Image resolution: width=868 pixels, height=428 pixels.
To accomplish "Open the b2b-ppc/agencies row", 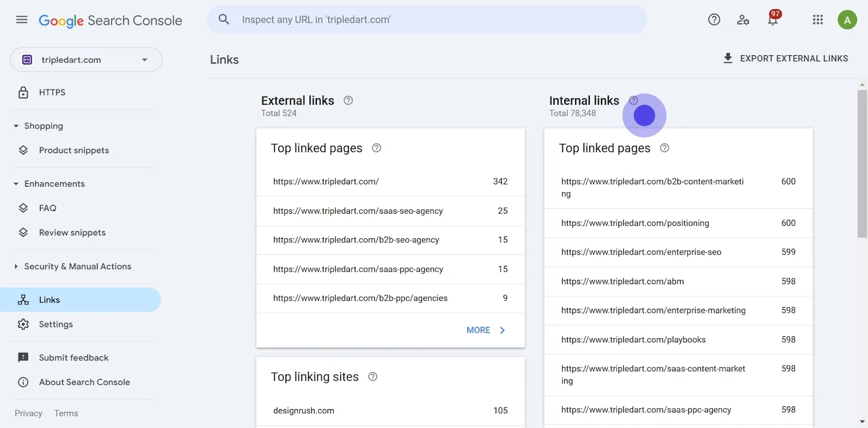I will tap(391, 298).
